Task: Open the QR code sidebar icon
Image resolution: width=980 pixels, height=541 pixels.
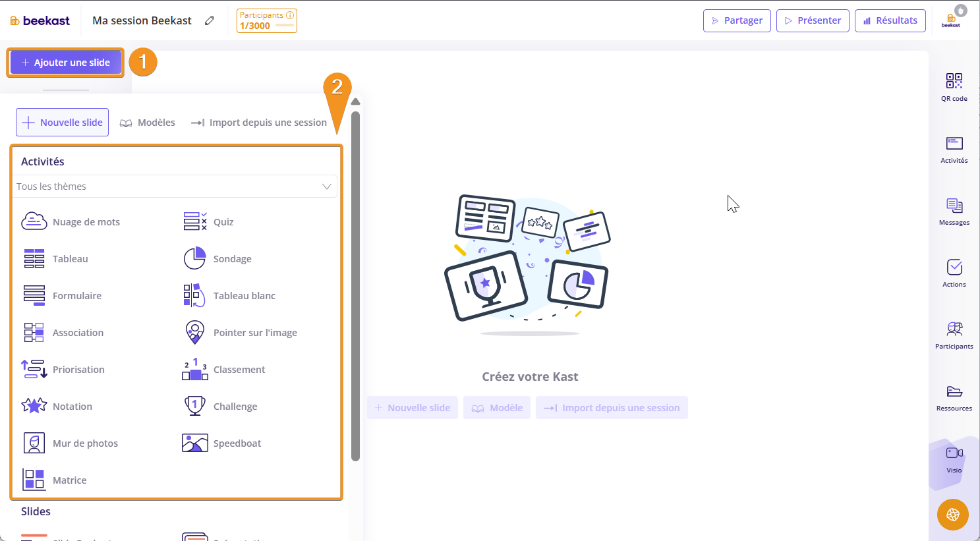Action: pyautogui.click(x=954, y=81)
